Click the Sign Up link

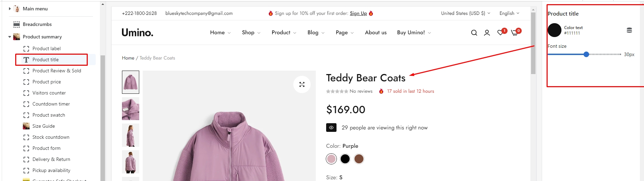[x=358, y=13]
